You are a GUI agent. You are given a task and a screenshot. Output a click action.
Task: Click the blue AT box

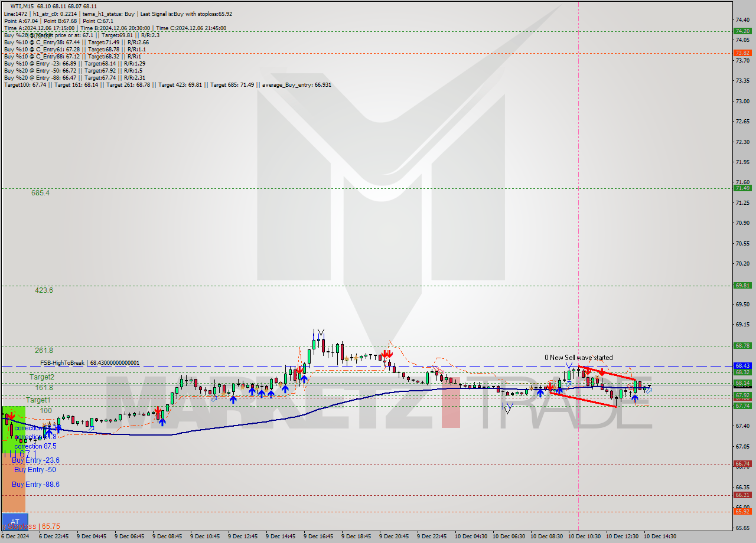[x=15, y=521]
